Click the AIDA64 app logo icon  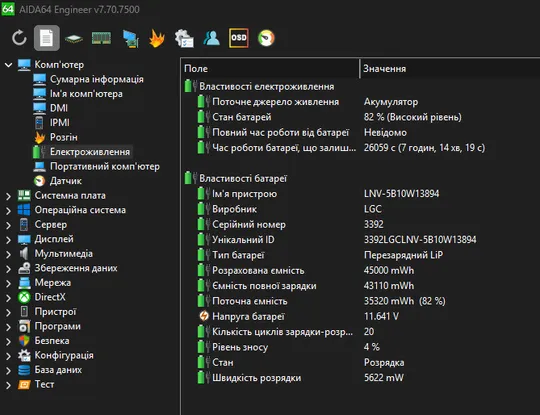8,9
